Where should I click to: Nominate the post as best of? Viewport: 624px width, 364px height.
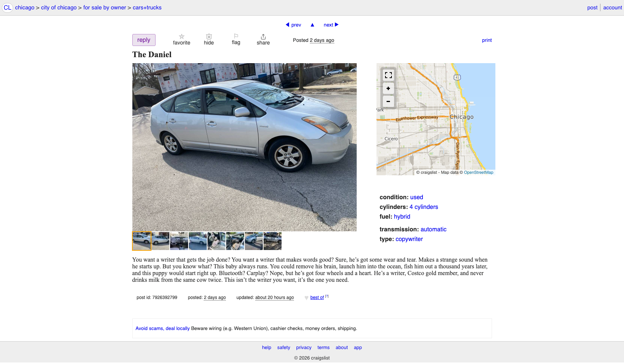pos(317,297)
